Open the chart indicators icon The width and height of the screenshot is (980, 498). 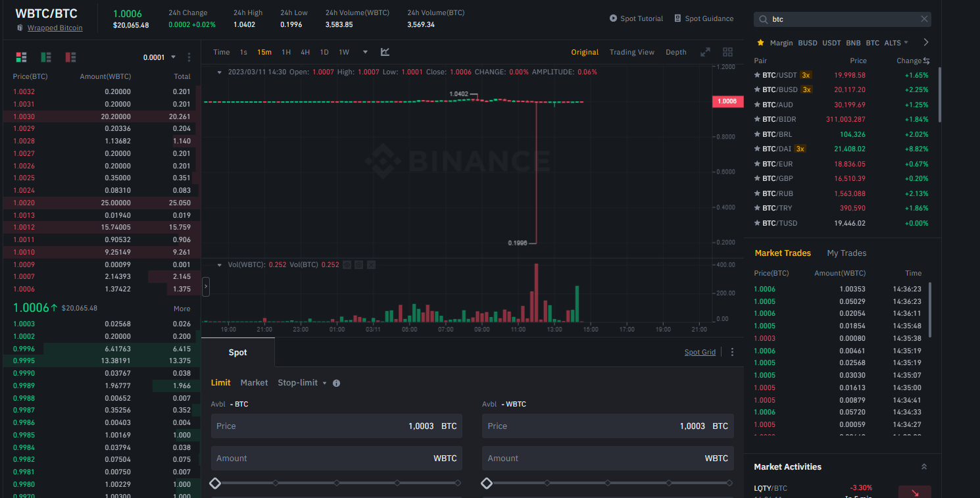(x=385, y=52)
